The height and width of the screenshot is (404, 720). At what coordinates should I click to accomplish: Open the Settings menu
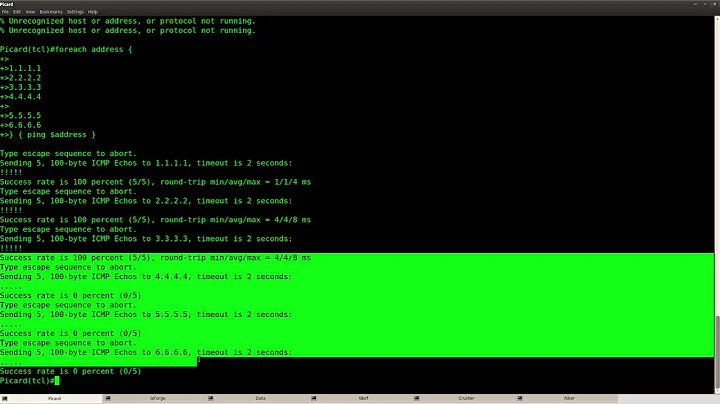(x=75, y=12)
